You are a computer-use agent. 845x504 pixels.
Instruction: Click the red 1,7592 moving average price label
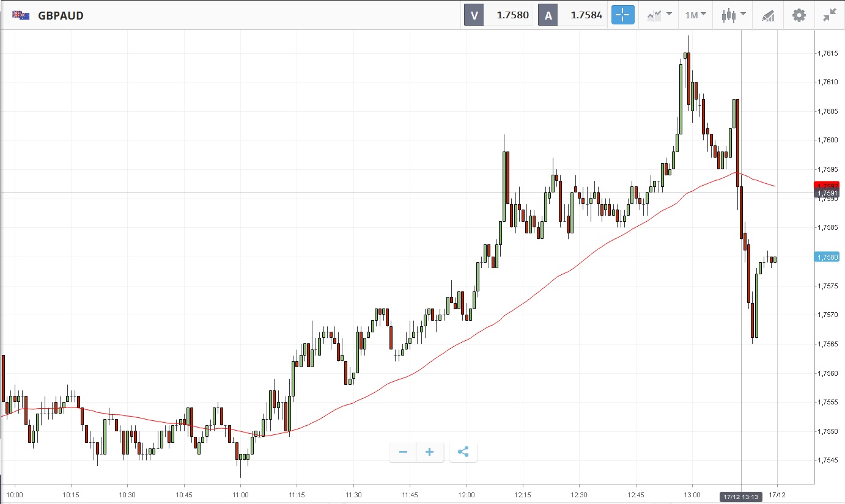click(827, 184)
